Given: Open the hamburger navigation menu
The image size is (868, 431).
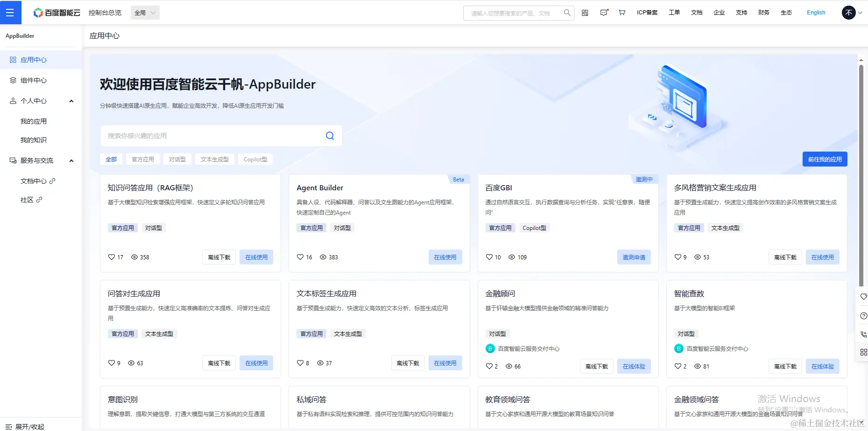Looking at the screenshot, I should 10,12.
